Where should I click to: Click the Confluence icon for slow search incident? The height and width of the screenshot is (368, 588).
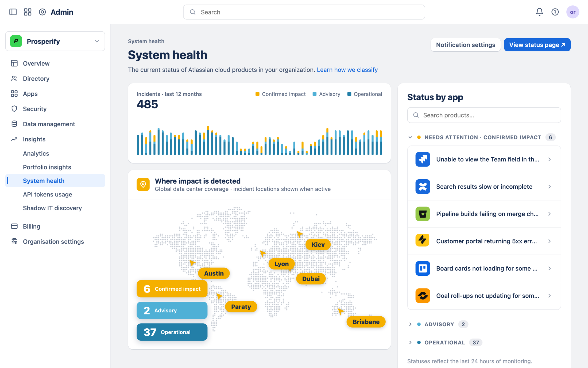pyautogui.click(x=423, y=187)
